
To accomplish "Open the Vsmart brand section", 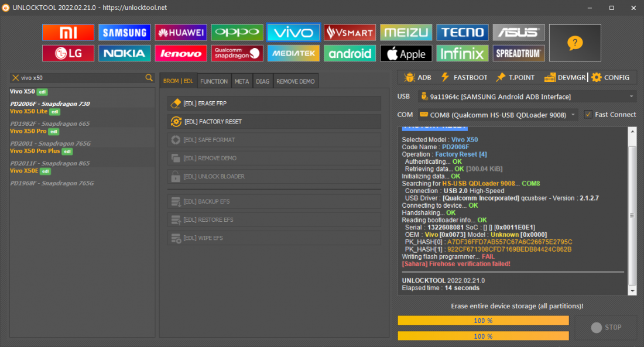I will pyautogui.click(x=350, y=32).
